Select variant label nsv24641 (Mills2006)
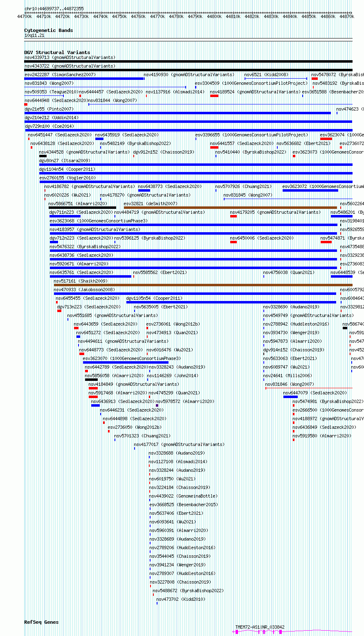Screen dimensions: 364x636 (288, 376)
